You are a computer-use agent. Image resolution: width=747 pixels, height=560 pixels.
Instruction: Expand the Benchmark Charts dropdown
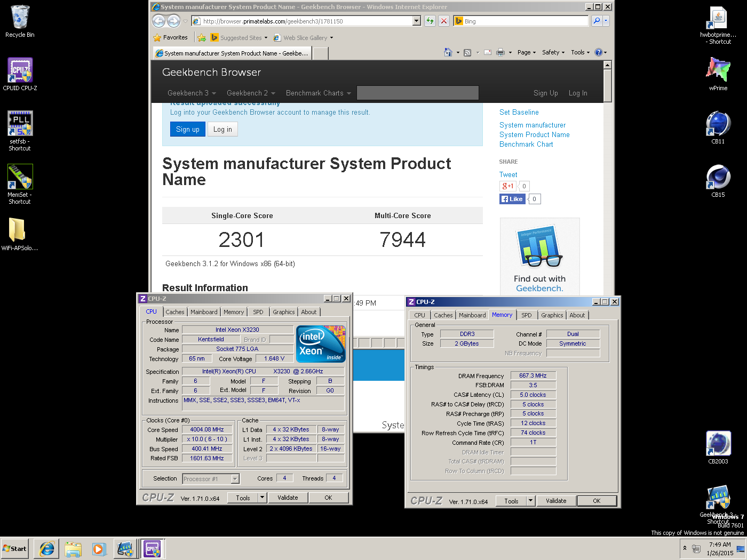point(319,93)
